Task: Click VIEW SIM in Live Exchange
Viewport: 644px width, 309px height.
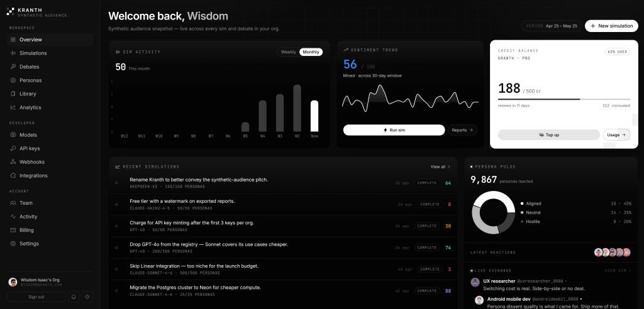Action: (x=618, y=271)
